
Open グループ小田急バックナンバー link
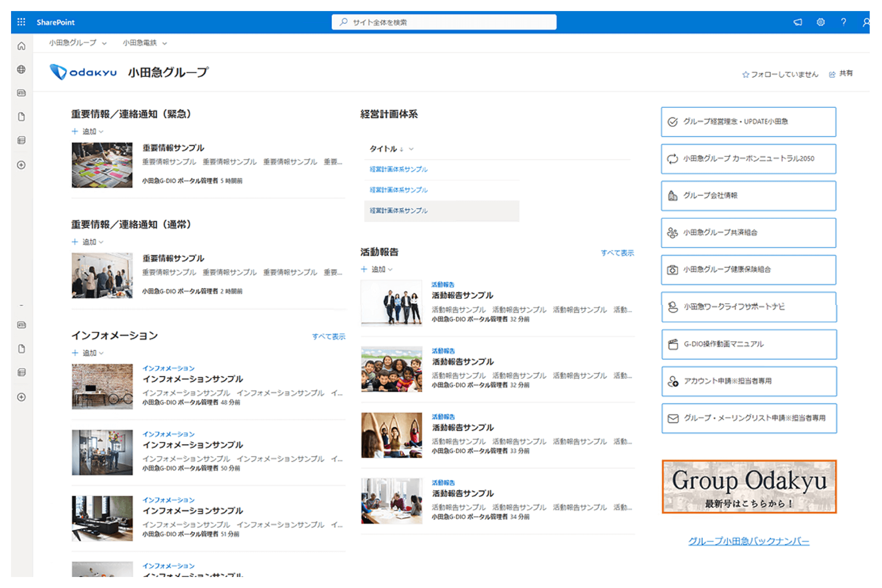(x=749, y=541)
